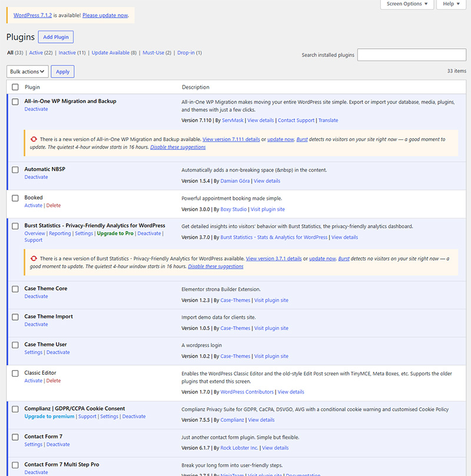Image resolution: width=471 pixels, height=476 pixels.
Task: View details of Classic Editor plugin
Action: pos(291,392)
